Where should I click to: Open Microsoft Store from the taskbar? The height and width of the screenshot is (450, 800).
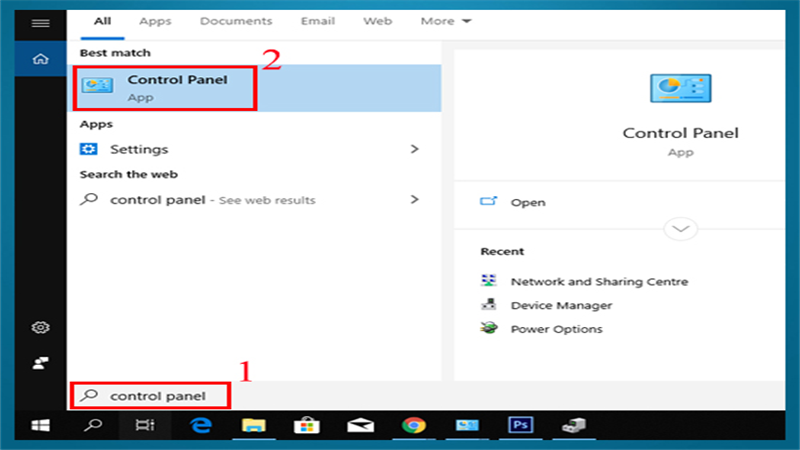pos(307,425)
